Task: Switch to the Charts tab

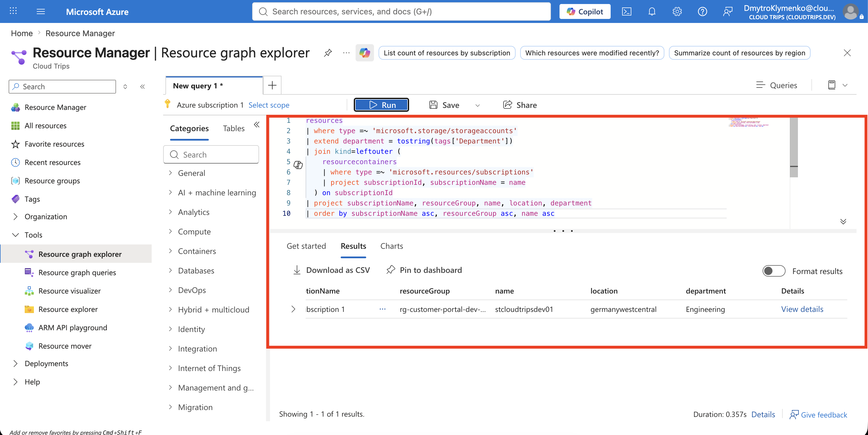Action: click(391, 246)
